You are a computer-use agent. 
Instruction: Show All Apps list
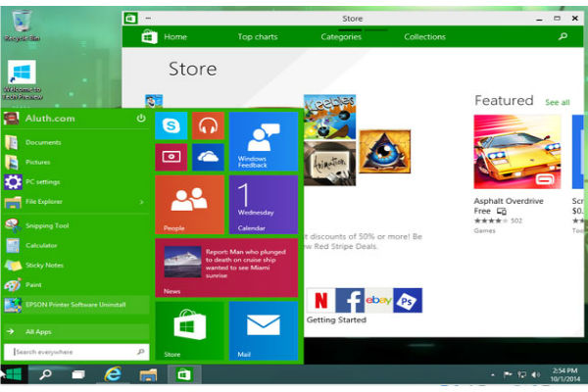pyautogui.click(x=76, y=331)
